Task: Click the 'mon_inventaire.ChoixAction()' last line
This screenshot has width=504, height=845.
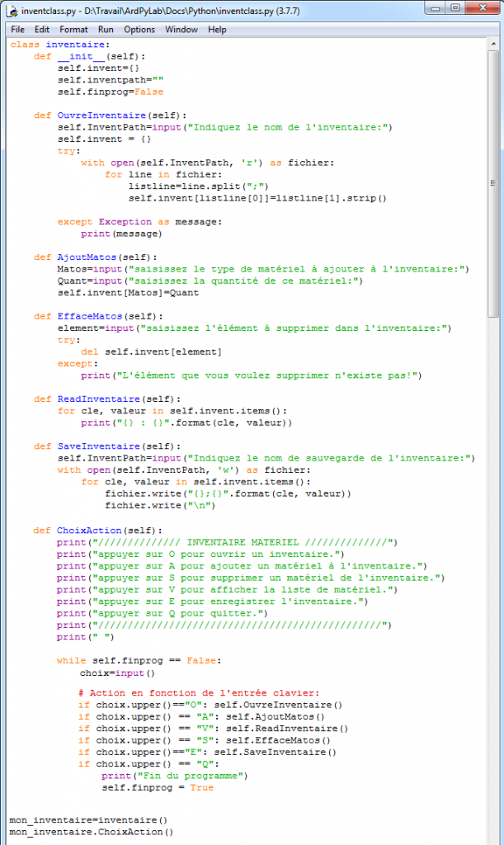Action: pos(92,832)
